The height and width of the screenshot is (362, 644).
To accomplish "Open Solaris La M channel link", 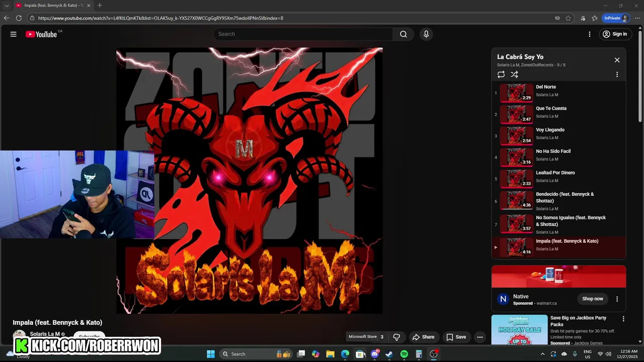I will [x=45, y=334].
